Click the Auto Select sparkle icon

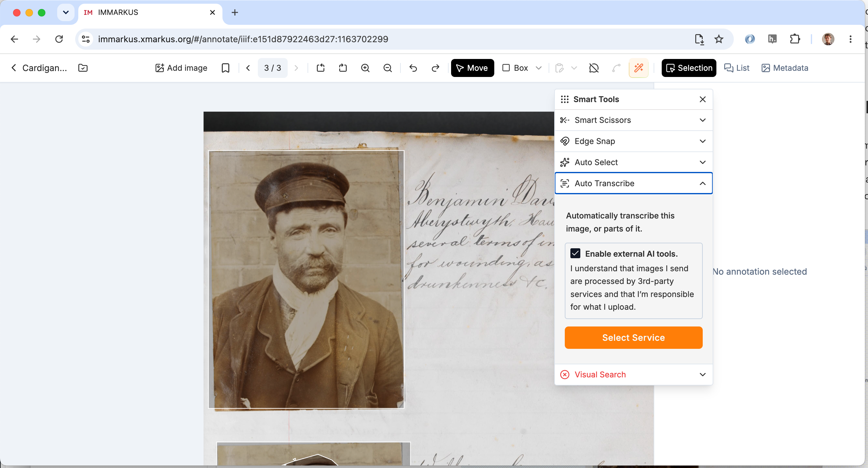pos(565,162)
